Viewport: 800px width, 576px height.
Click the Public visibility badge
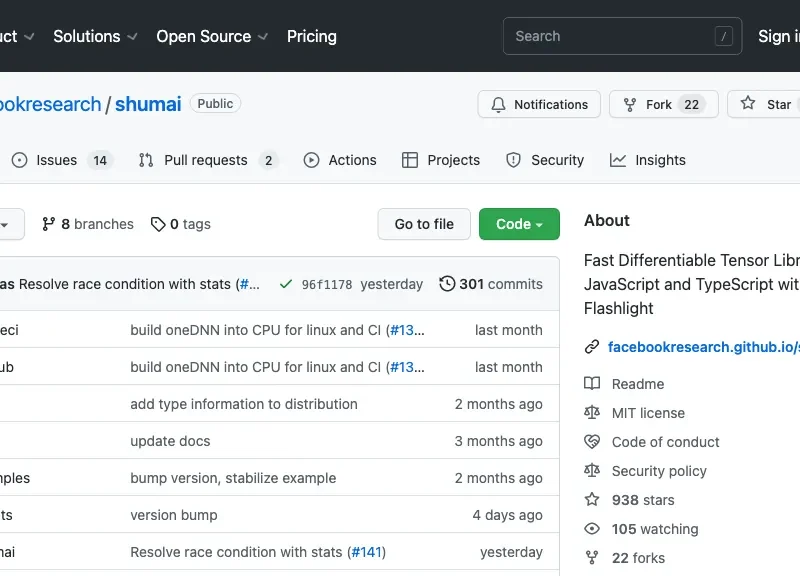pos(215,104)
